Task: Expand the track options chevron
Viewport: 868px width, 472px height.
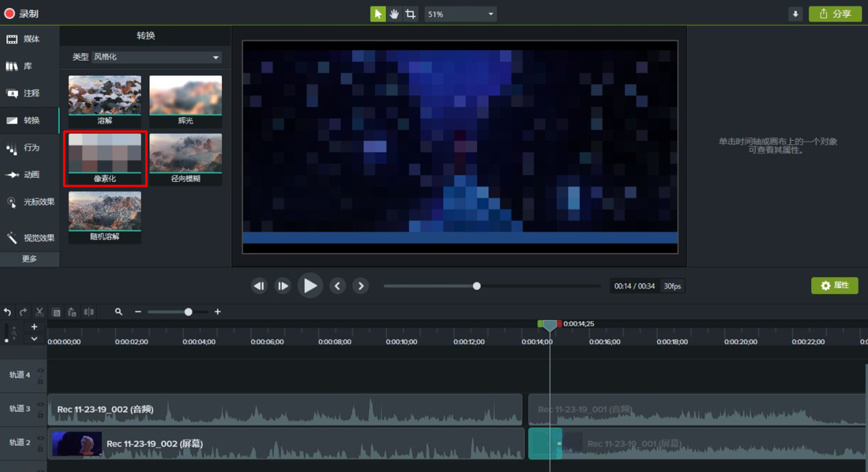Action: (x=34, y=339)
